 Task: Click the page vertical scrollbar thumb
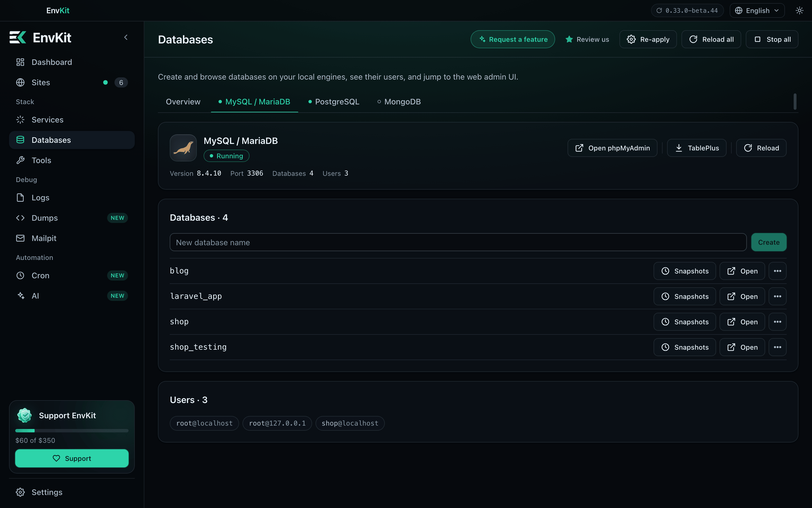pyautogui.click(x=795, y=102)
